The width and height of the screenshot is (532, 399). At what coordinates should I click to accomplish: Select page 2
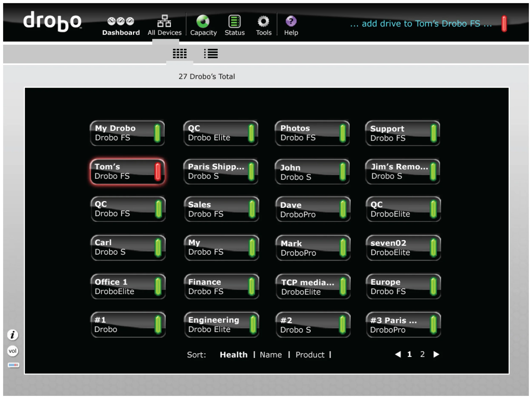(422, 354)
